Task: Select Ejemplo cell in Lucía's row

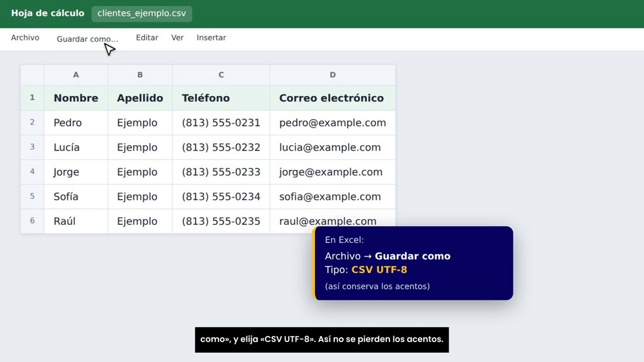Action: pos(140,147)
